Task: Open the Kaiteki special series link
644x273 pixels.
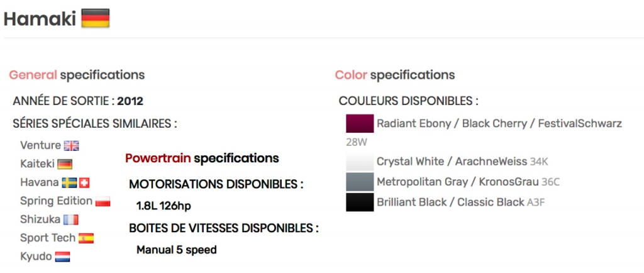Action: 37,164
